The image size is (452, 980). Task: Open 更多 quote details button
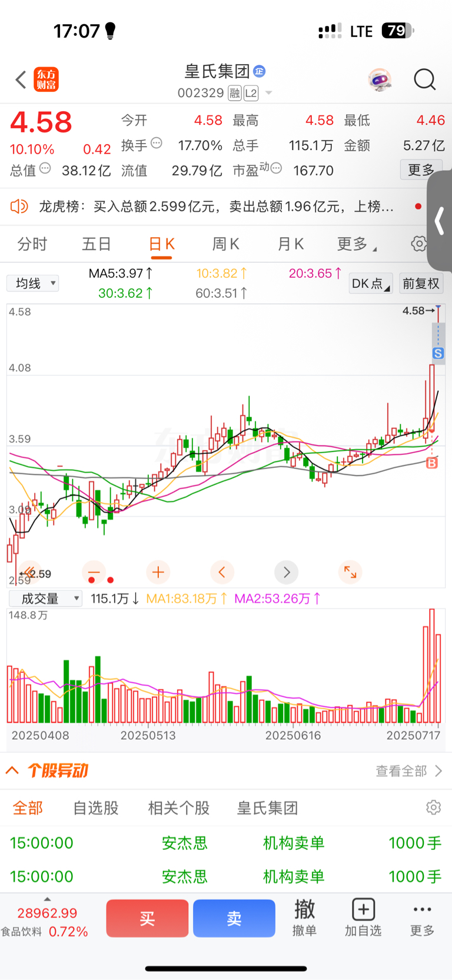[x=421, y=170]
